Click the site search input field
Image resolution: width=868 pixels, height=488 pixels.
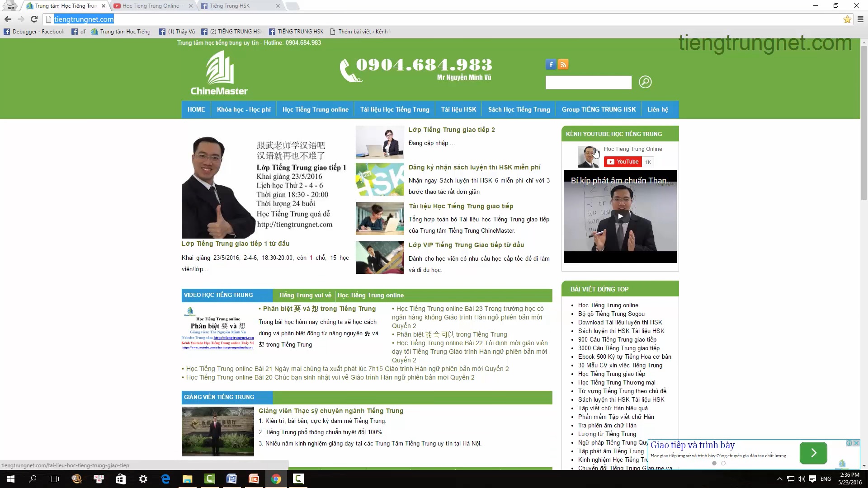point(588,82)
